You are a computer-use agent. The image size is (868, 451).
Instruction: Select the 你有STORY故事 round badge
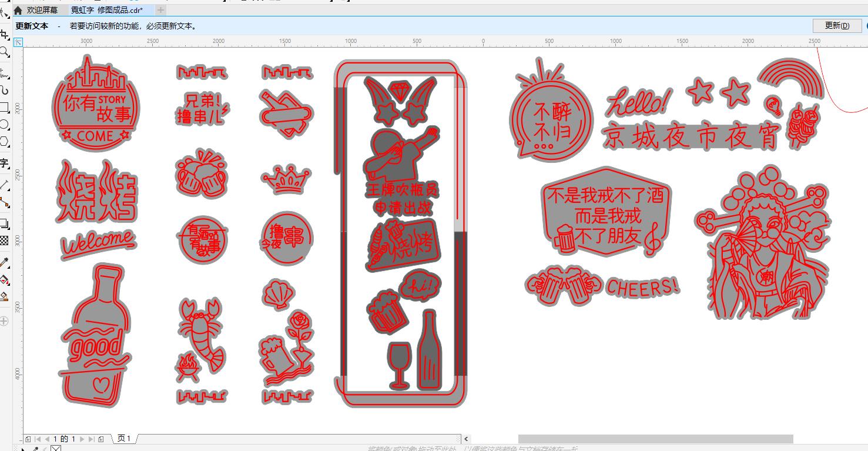96,105
